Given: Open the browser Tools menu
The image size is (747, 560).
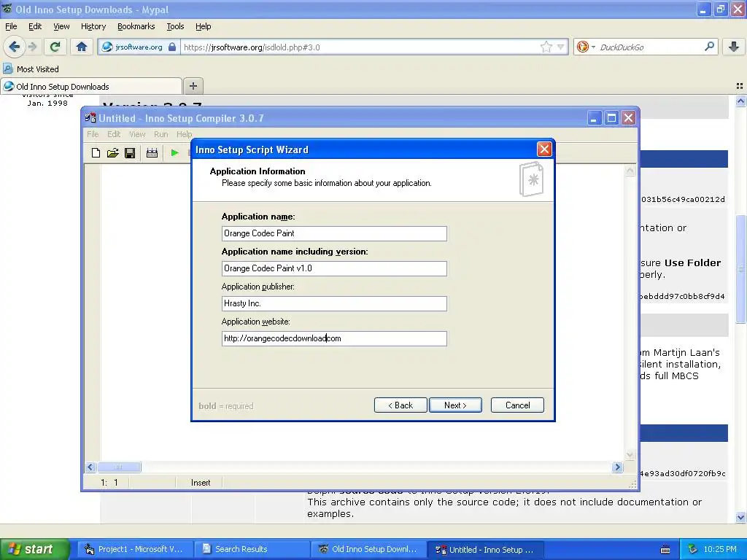Looking at the screenshot, I should tap(175, 26).
